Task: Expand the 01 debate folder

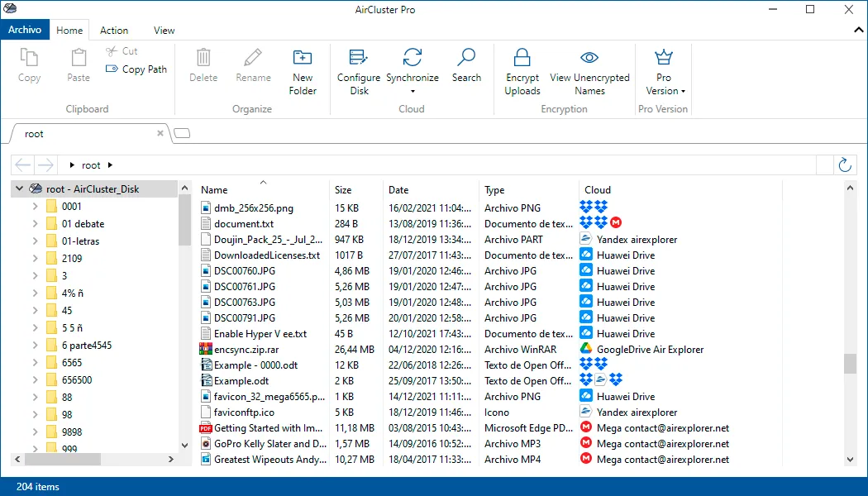Action: 35,224
